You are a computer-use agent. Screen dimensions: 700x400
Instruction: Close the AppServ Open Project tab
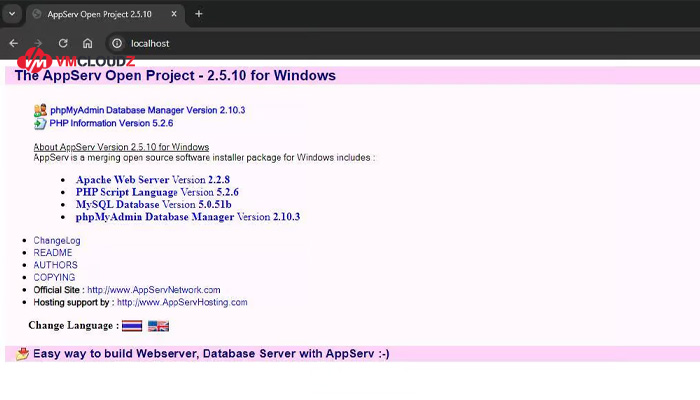tap(174, 14)
